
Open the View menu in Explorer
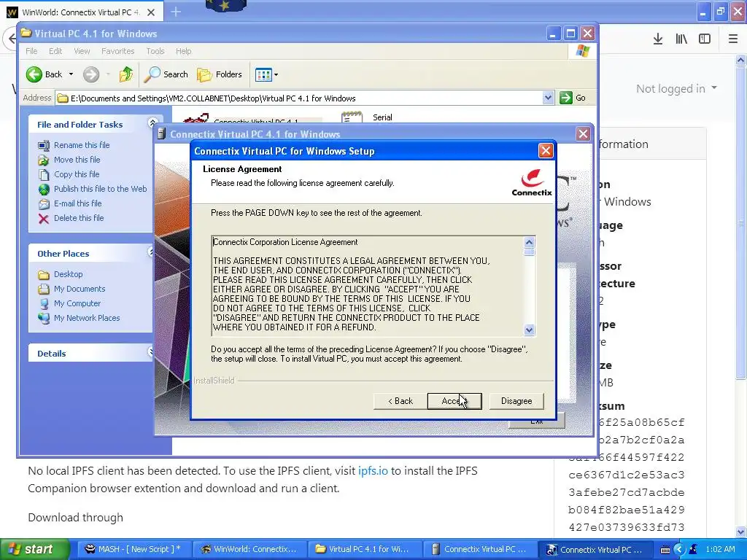coord(82,51)
